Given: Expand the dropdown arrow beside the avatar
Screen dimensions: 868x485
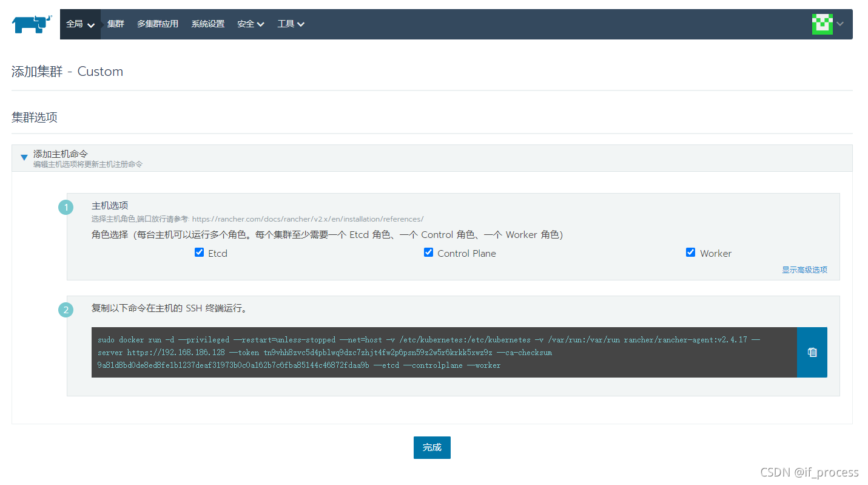Looking at the screenshot, I should coord(840,24).
